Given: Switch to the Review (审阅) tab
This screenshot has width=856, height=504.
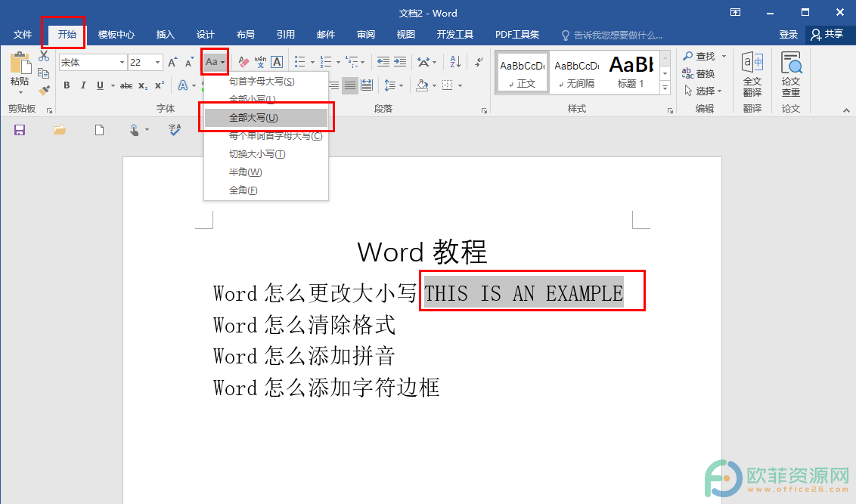Looking at the screenshot, I should [x=366, y=34].
